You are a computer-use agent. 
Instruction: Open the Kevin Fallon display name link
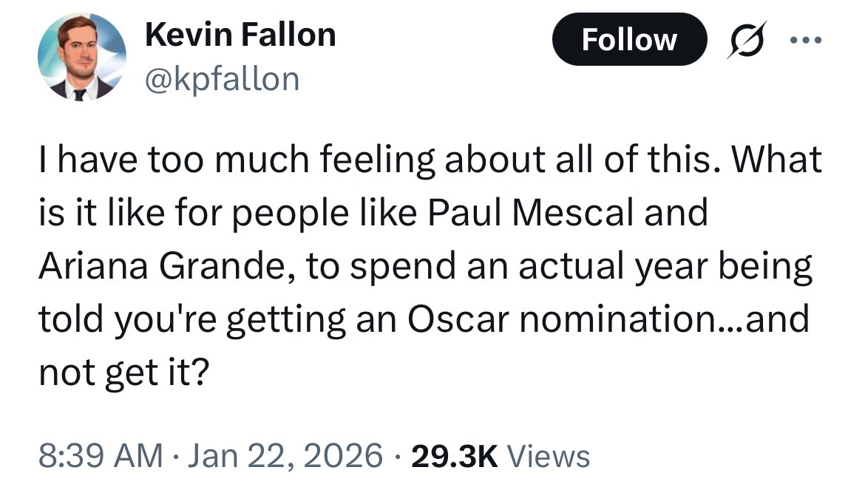click(241, 35)
